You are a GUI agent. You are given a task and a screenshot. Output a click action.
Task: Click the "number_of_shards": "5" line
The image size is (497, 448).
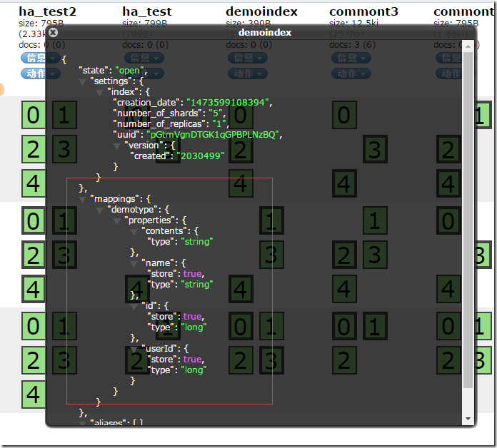169,113
